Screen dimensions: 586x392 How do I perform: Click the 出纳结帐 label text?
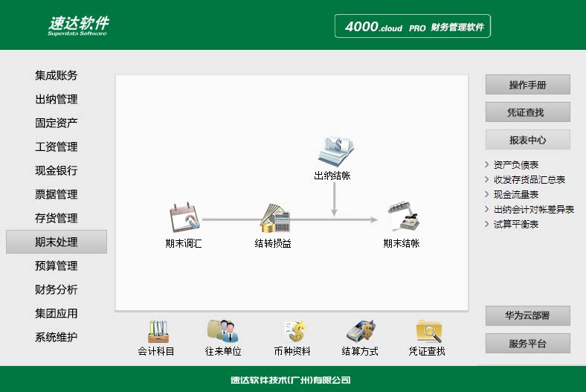pos(332,176)
